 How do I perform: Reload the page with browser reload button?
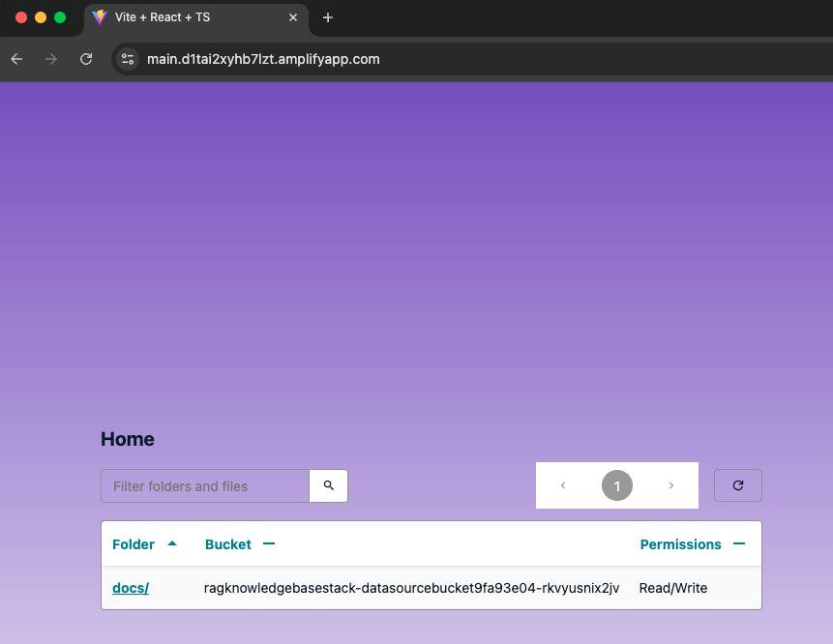point(86,59)
